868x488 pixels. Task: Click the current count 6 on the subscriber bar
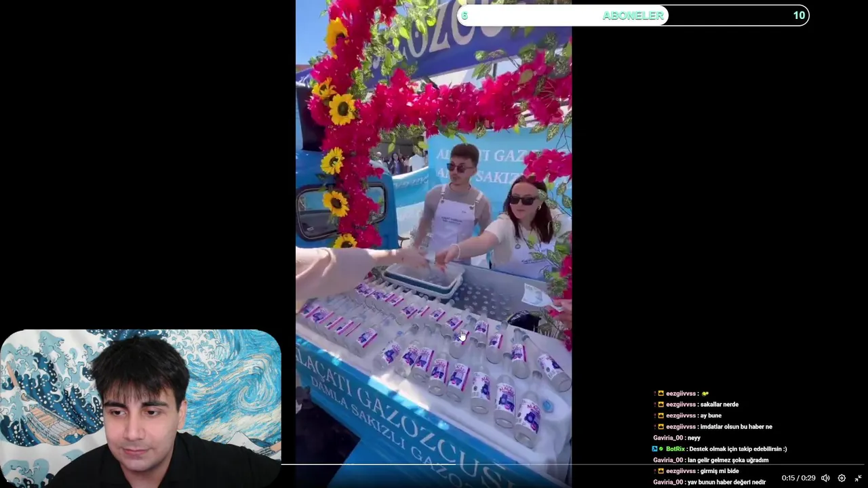pos(465,15)
